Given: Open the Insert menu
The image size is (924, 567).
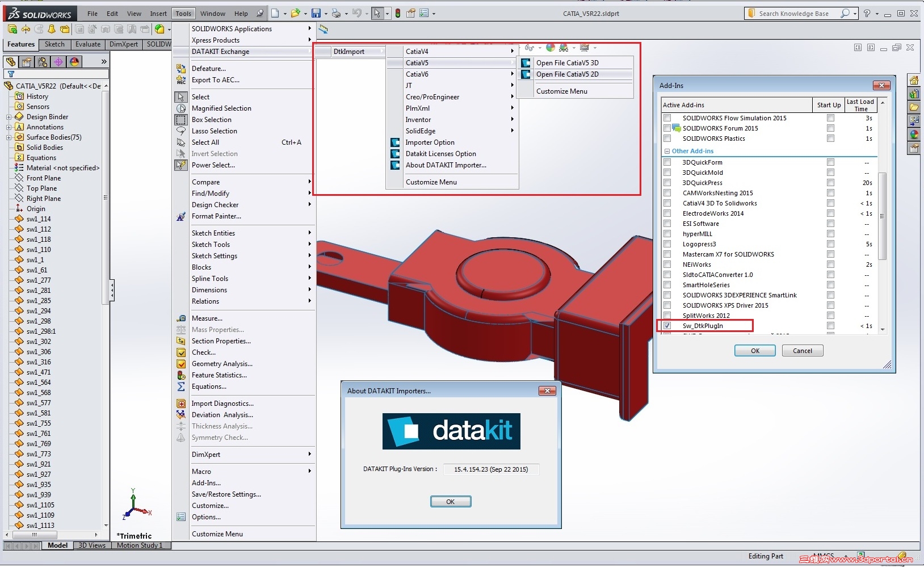Looking at the screenshot, I should point(158,14).
